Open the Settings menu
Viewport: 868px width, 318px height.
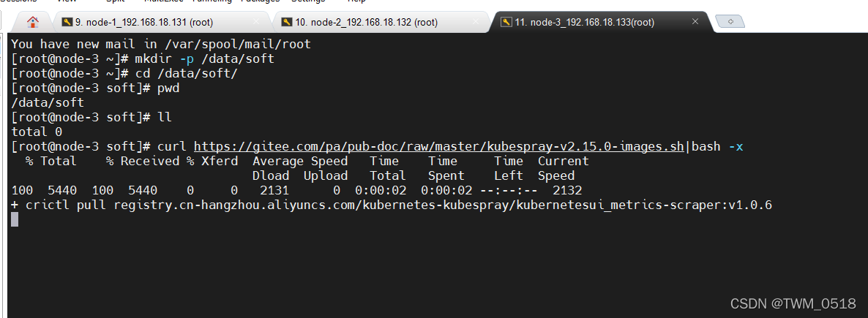coord(307,1)
